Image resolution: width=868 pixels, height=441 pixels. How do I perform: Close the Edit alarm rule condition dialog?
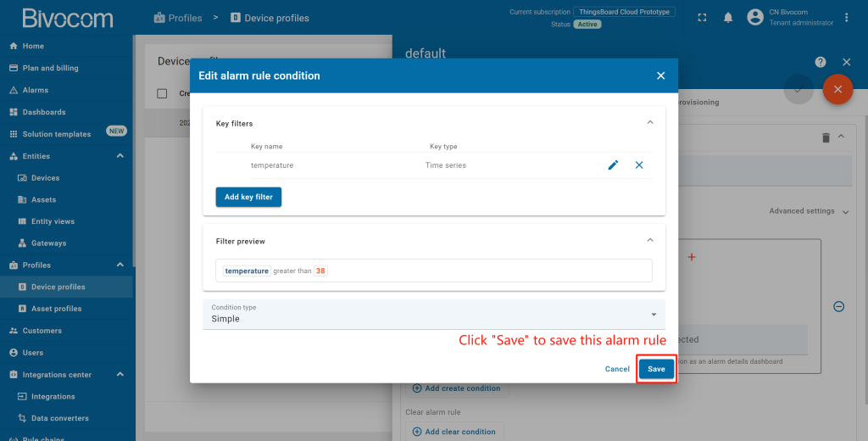click(660, 75)
